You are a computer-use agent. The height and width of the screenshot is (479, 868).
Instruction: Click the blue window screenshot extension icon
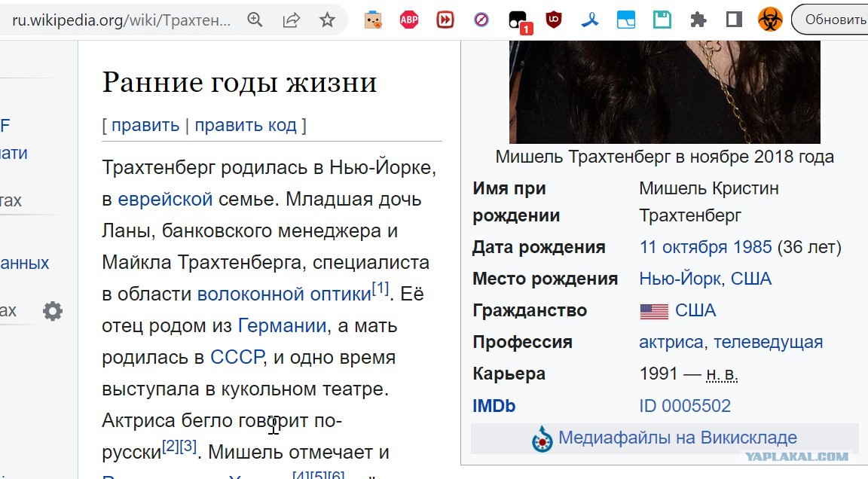click(626, 20)
